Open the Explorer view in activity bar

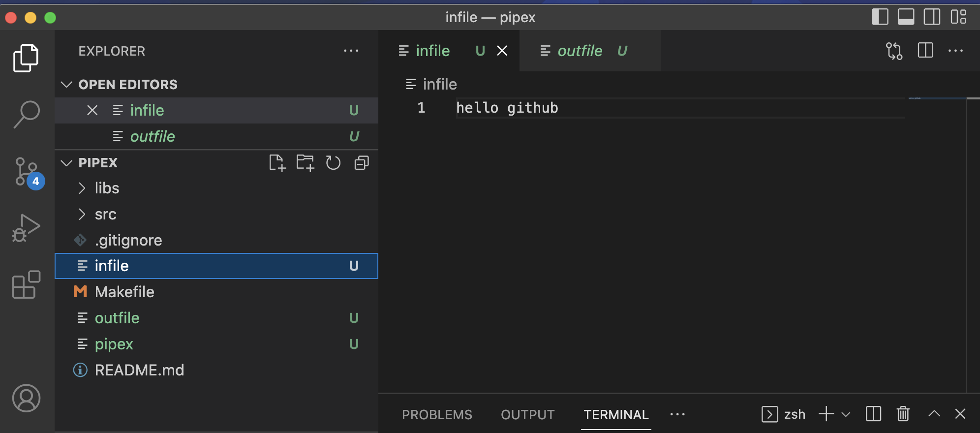(x=26, y=58)
